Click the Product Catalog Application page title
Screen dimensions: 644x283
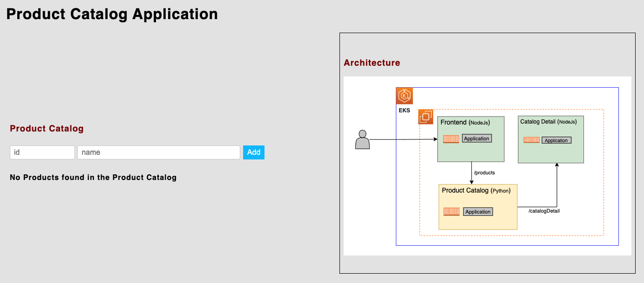click(x=112, y=14)
